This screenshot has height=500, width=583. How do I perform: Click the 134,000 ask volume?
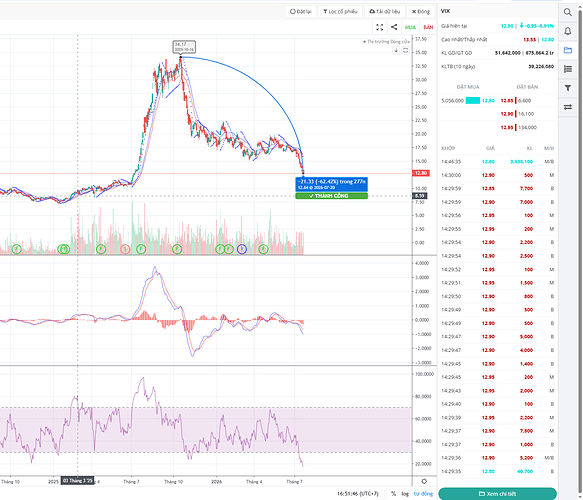pos(528,127)
